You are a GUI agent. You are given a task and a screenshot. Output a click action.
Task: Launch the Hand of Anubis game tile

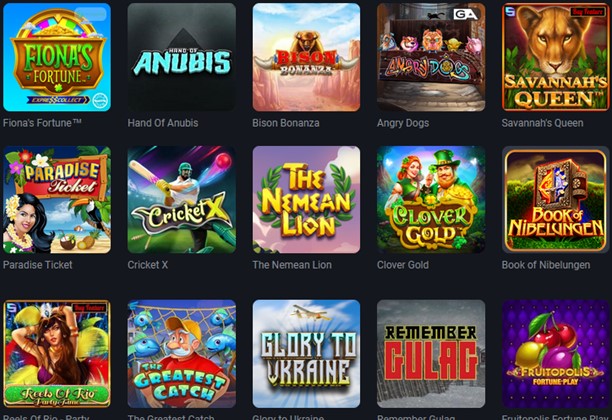[181, 57]
